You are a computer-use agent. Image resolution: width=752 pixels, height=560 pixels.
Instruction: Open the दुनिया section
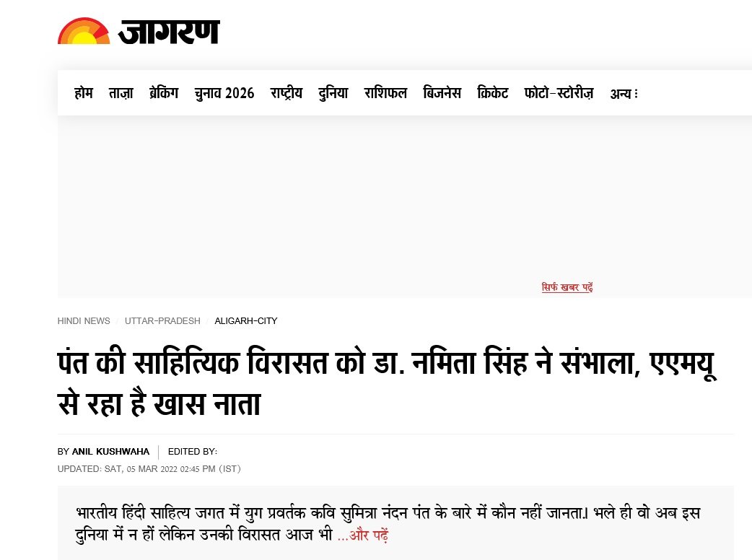tap(333, 92)
